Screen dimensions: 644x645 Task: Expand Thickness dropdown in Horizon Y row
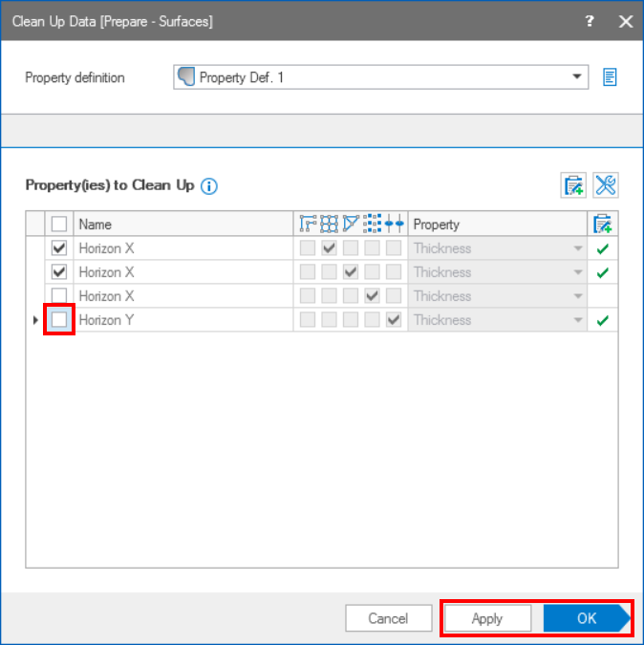576,320
